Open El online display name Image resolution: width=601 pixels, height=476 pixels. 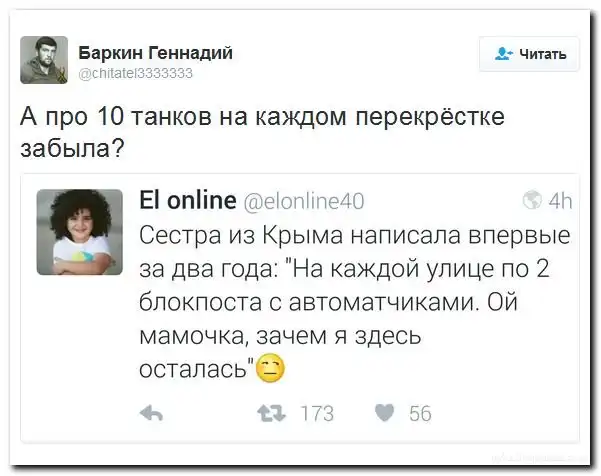tap(187, 198)
